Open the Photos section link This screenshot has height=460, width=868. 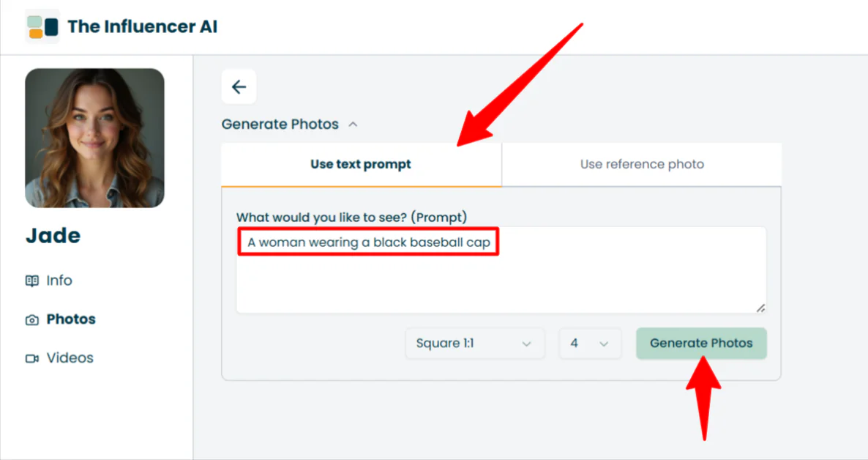(x=71, y=319)
